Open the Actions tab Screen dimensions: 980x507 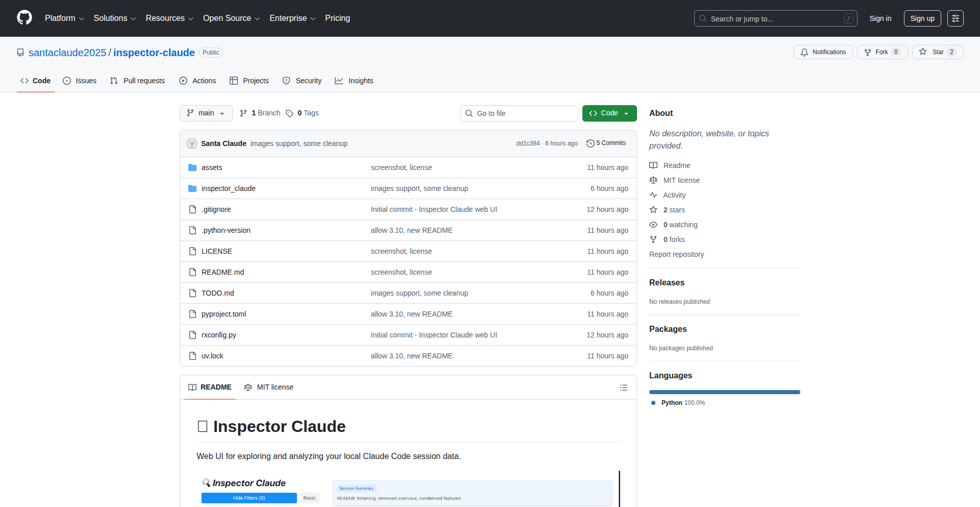pos(198,81)
